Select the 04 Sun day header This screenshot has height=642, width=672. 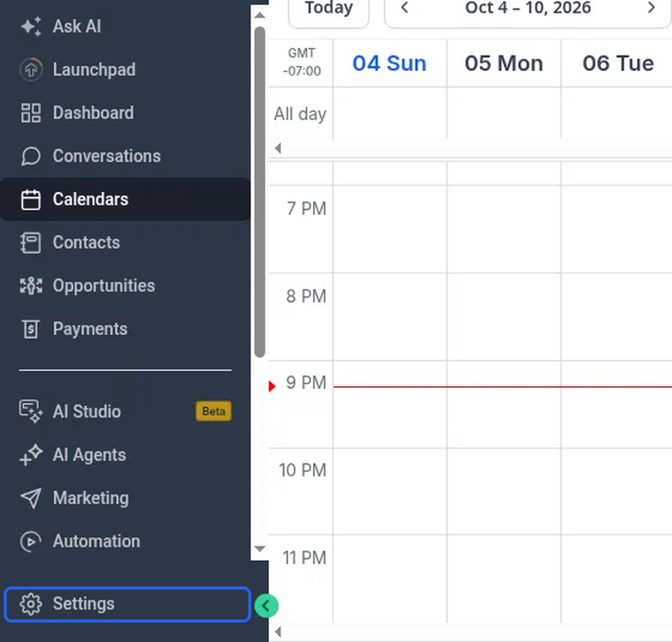[x=389, y=64]
